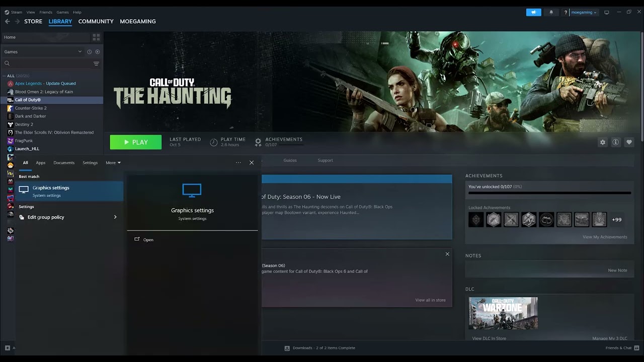644x362 pixels.
Task: Open the eighth locked achievement icon
Action: pos(599,220)
